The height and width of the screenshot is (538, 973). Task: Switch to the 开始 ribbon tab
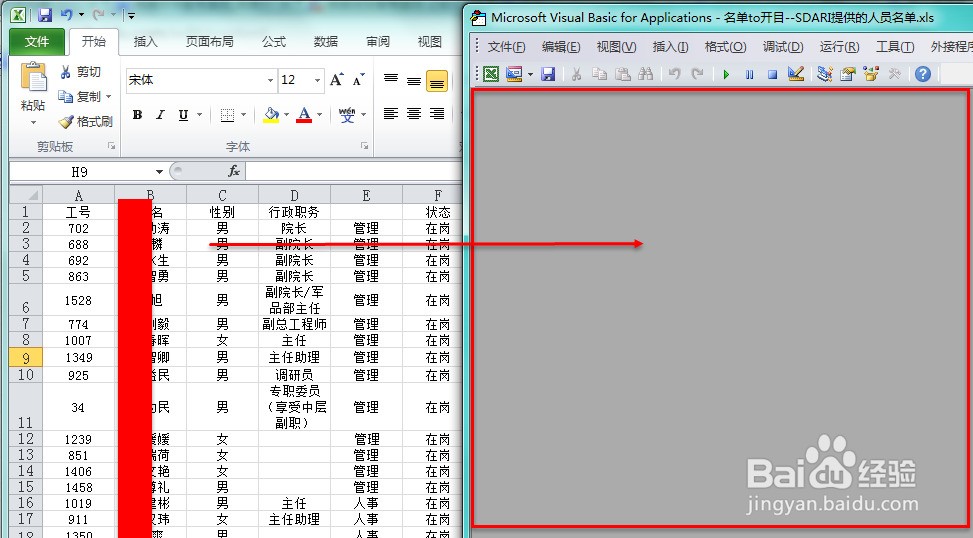[94, 42]
